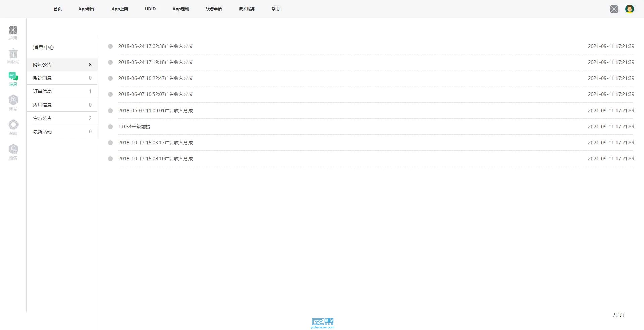
Task: Open the 账号 account sidebar icon
Action: [13, 103]
